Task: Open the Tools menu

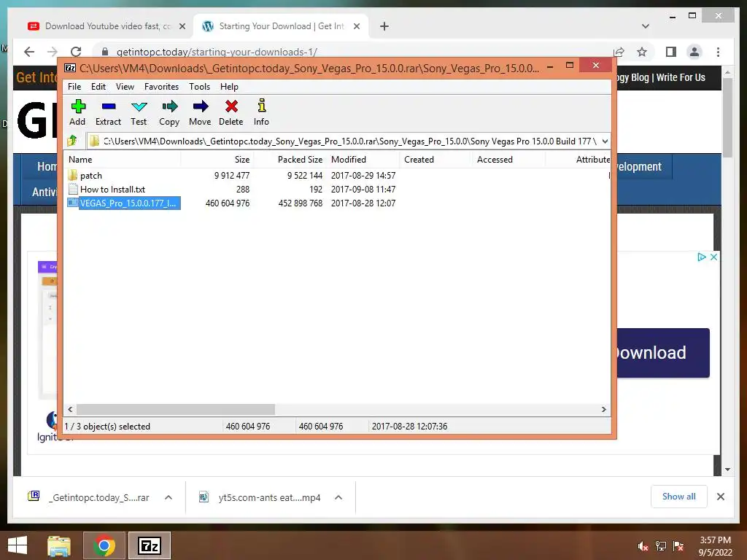Action: click(199, 87)
